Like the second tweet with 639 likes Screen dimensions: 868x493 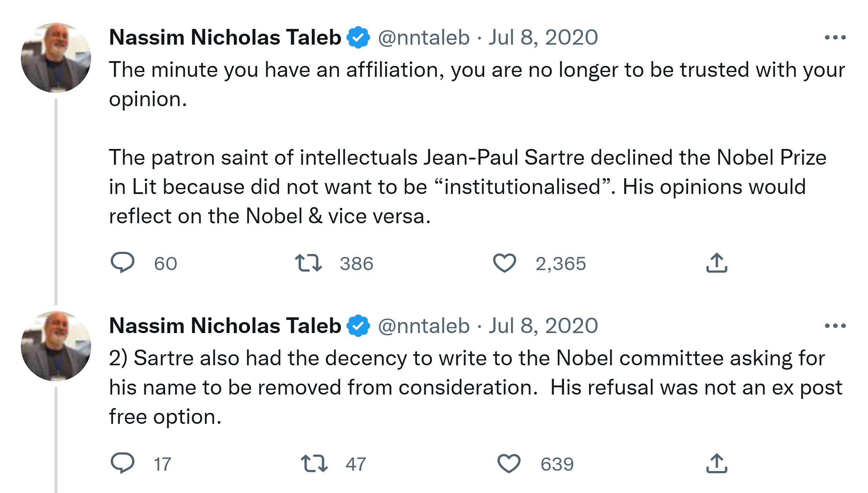[x=509, y=463]
